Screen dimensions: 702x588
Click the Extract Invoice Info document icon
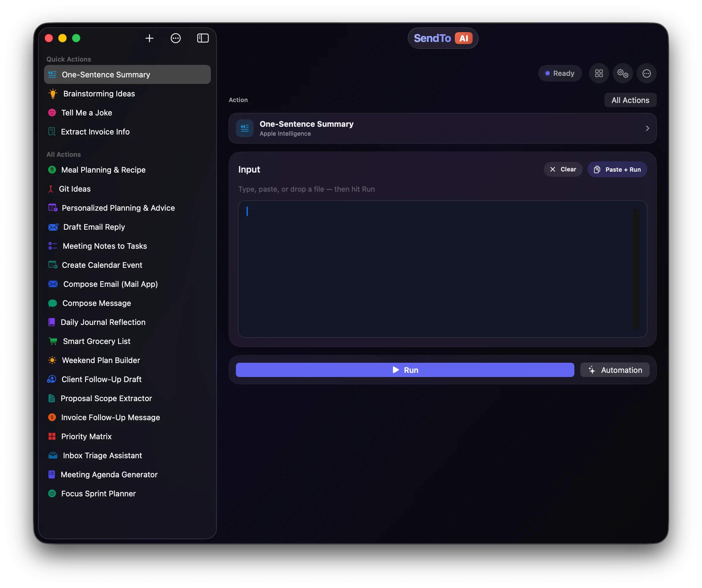click(x=52, y=132)
